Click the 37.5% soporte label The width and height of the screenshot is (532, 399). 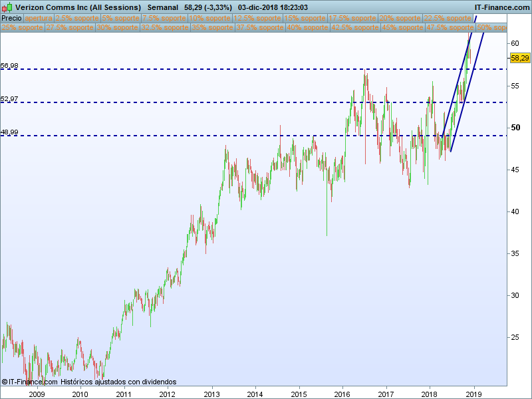pyautogui.click(x=259, y=27)
